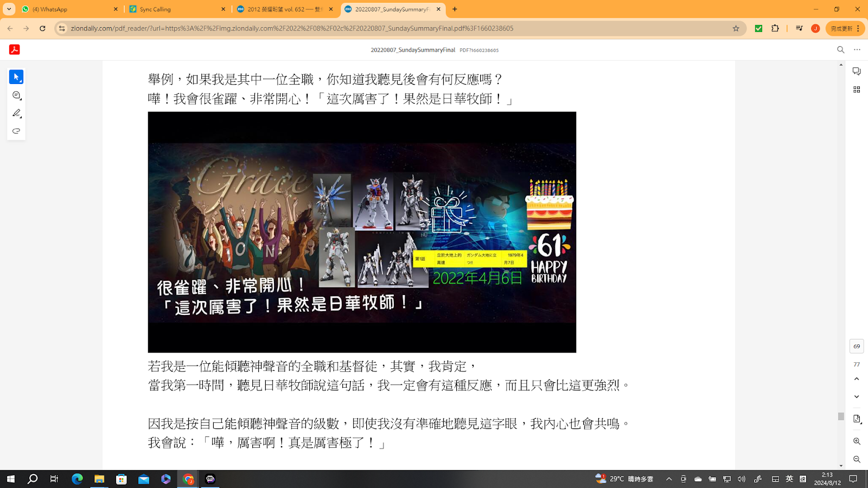Open a new browser tab

[455, 9]
